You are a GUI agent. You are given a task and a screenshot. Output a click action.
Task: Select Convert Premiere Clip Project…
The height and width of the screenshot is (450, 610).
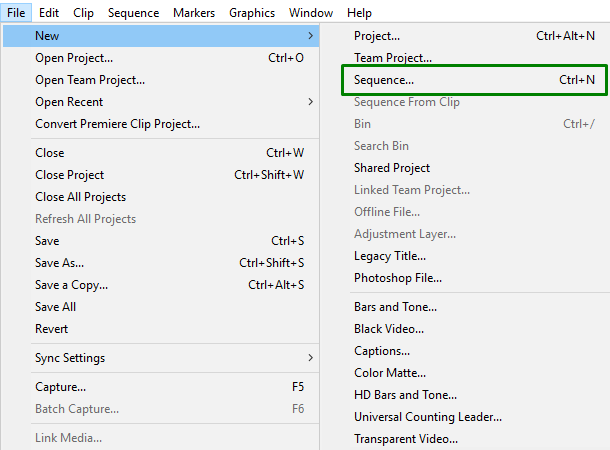pyautogui.click(x=161, y=124)
